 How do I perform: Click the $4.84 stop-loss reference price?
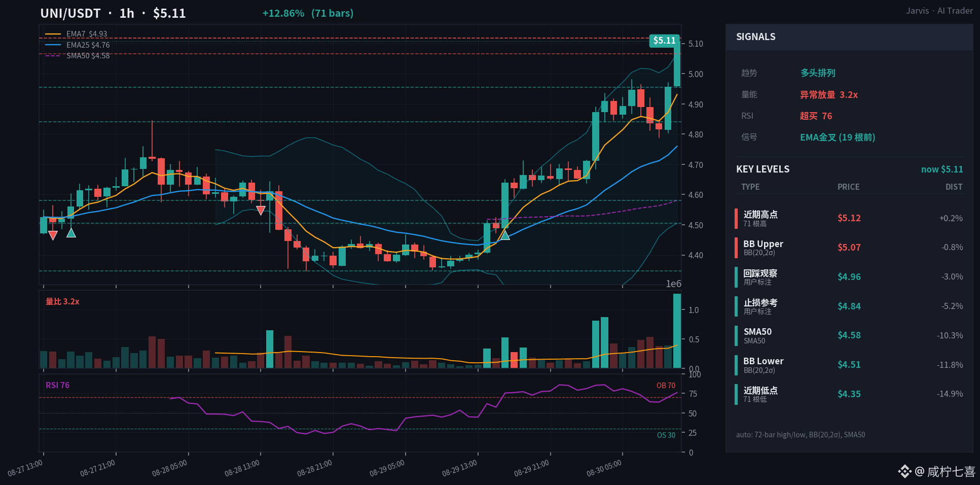pyautogui.click(x=849, y=306)
